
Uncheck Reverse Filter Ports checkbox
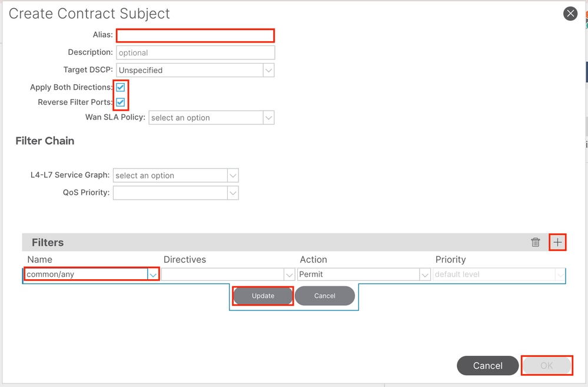click(x=121, y=102)
